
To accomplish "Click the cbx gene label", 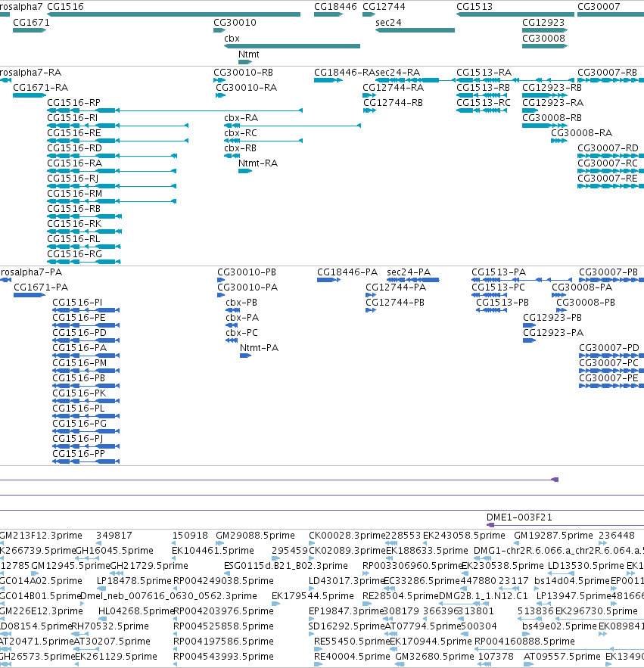I will coord(232,39).
